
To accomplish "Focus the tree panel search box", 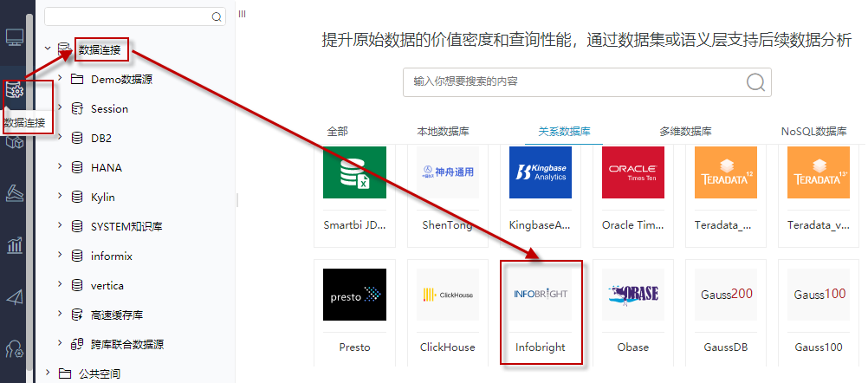I will [x=135, y=16].
